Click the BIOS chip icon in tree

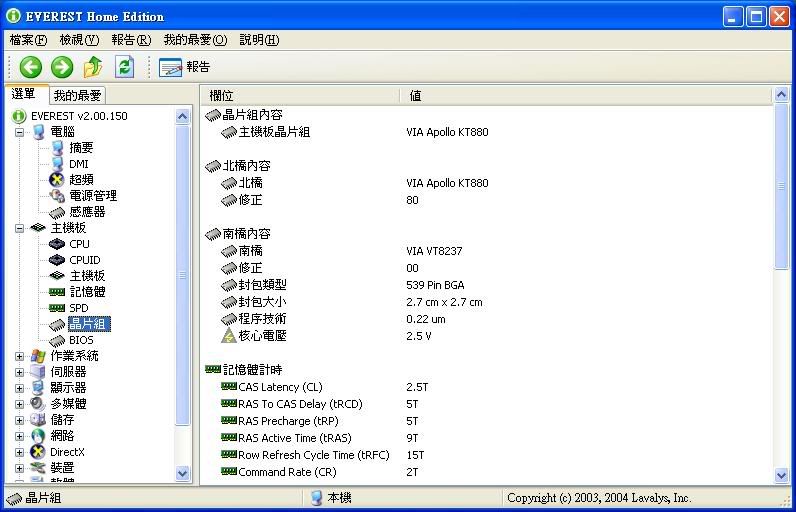point(57,340)
